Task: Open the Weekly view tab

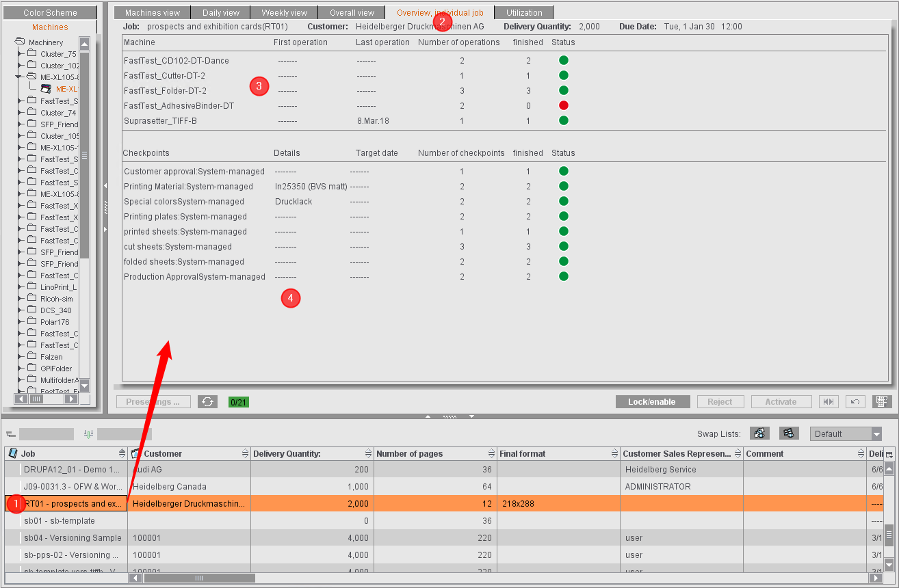Action: click(x=283, y=12)
